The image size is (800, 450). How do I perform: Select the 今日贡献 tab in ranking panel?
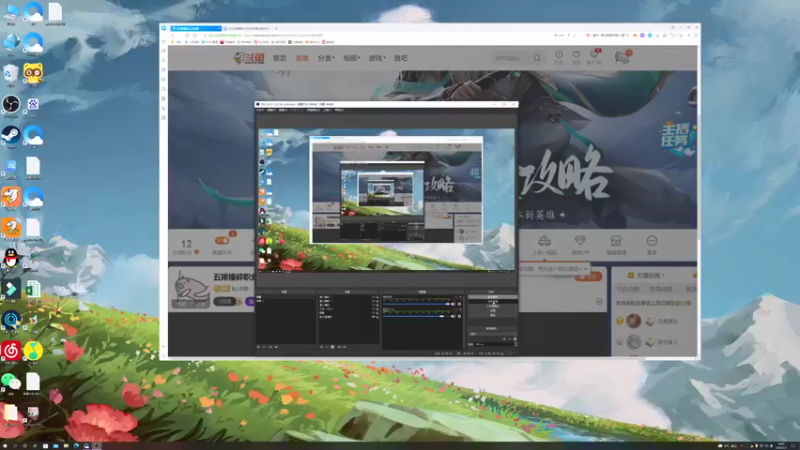coord(628,289)
